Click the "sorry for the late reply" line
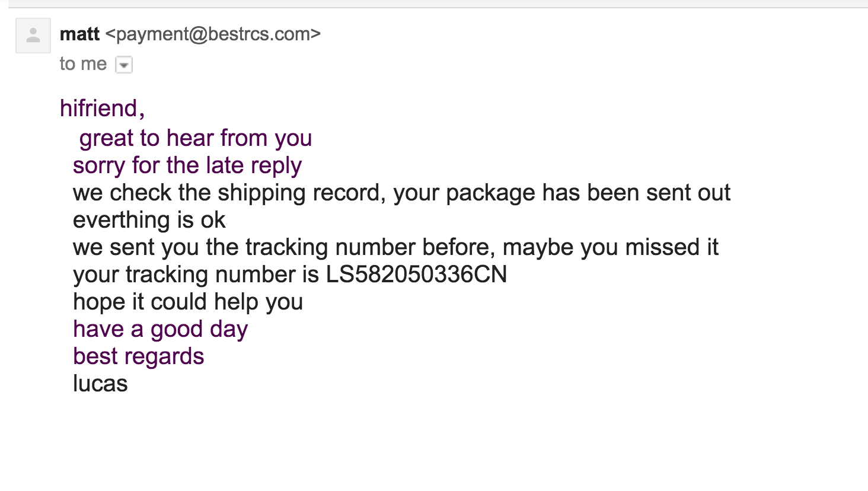868x491 pixels. click(x=187, y=165)
